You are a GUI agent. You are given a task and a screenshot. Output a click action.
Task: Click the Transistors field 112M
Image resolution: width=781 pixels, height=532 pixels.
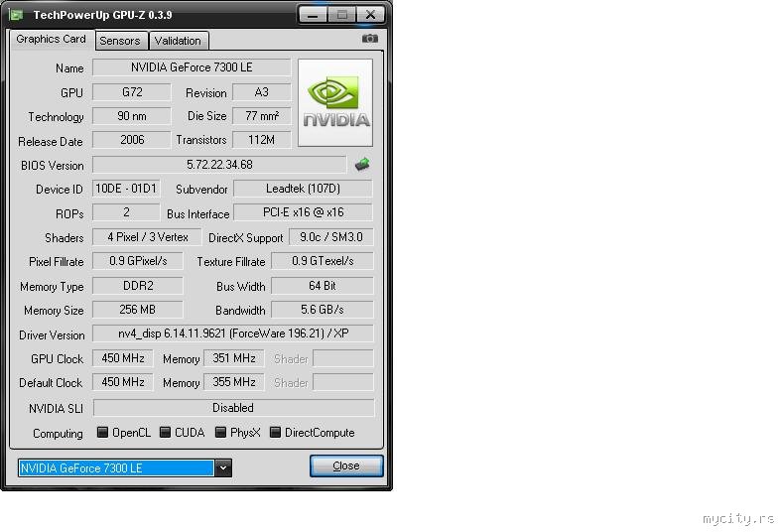262,140
